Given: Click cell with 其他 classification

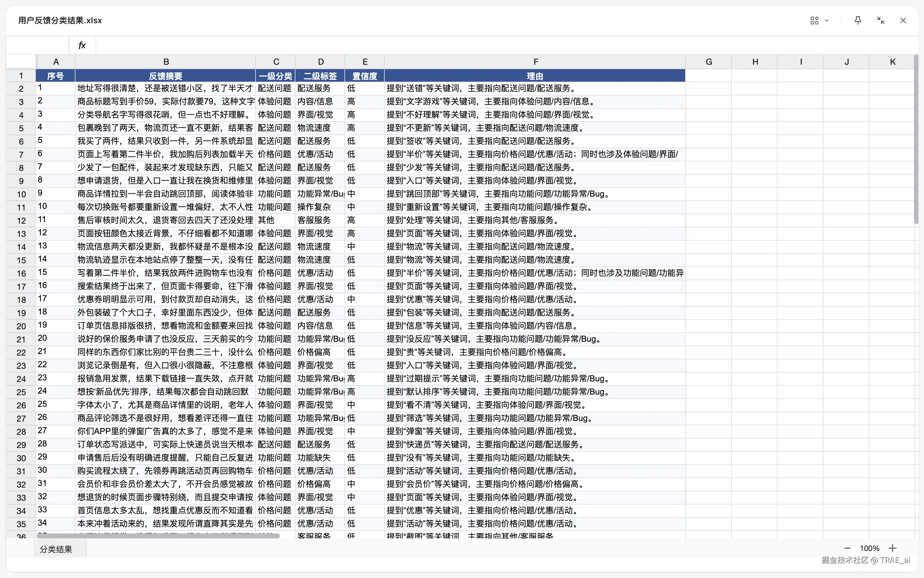Looking at the screenshot, I should pos(275,220).
